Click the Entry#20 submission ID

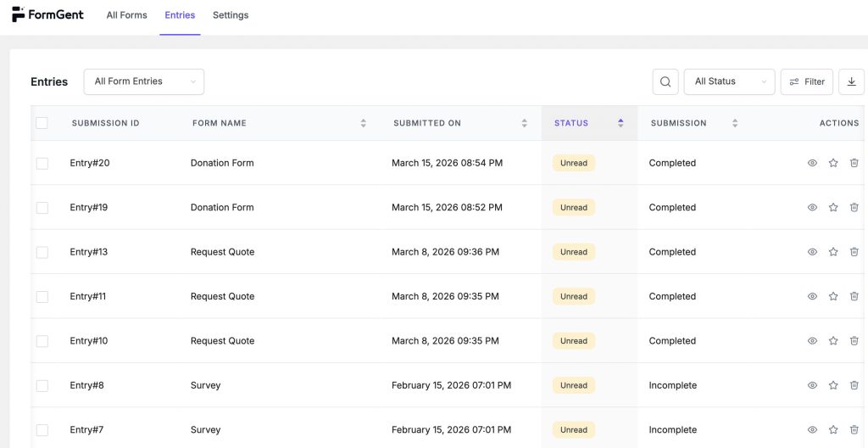(90, 163)
